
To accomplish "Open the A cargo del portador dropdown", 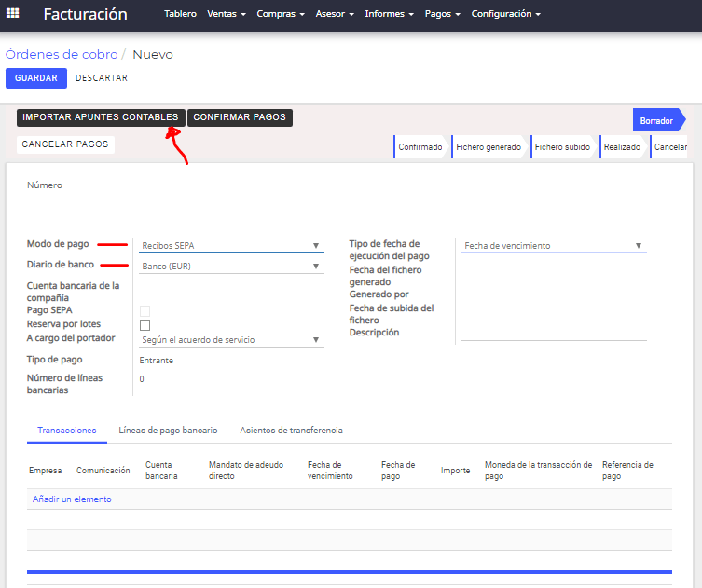I will (x=231, y=339).
